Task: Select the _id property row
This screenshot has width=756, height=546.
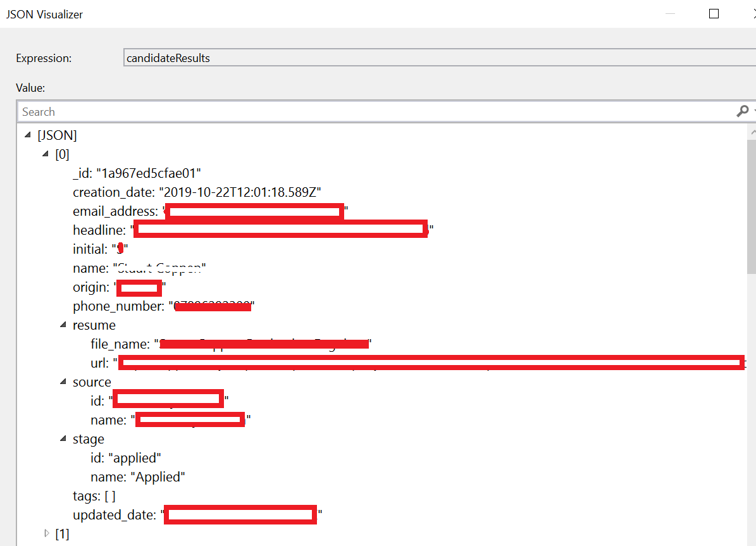Action: (137, 173)
